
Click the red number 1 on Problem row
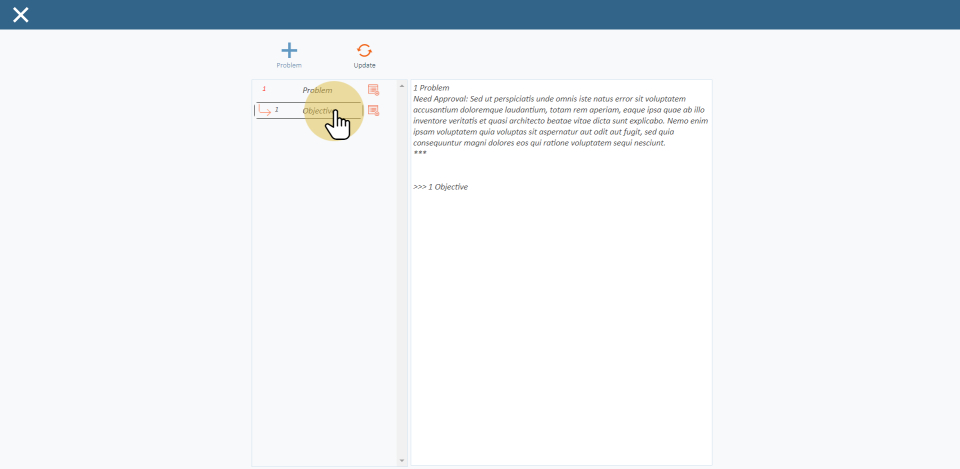coord(264,89)
